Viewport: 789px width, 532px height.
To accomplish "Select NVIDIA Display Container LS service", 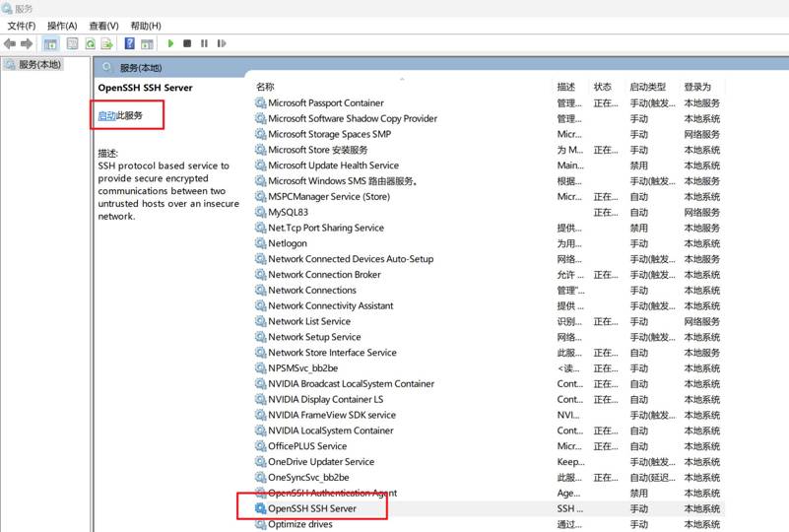I will pyautogui.click(x=325, y=399).
